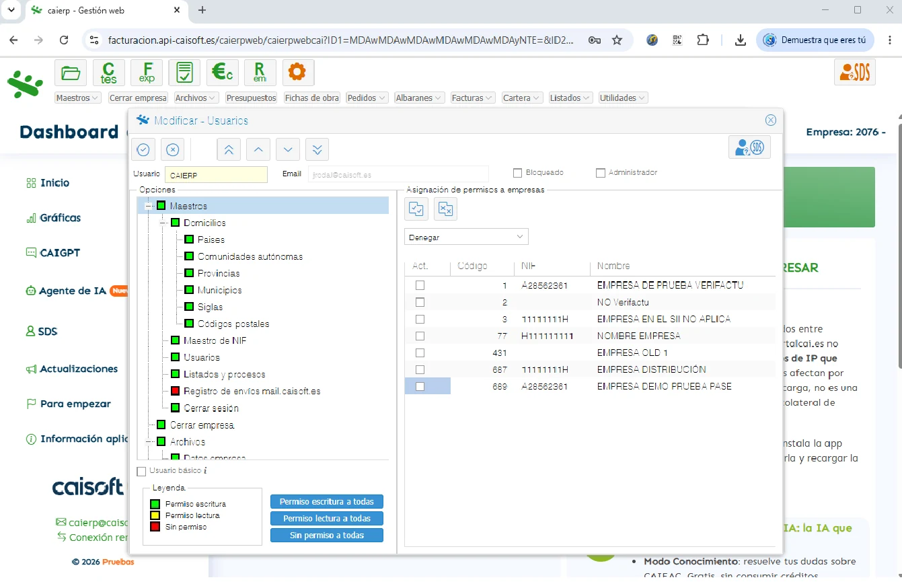Screen dimensions: 902x588
Task: Toggle the Bloqueado checkbox
Action: (x=518, y=173)
